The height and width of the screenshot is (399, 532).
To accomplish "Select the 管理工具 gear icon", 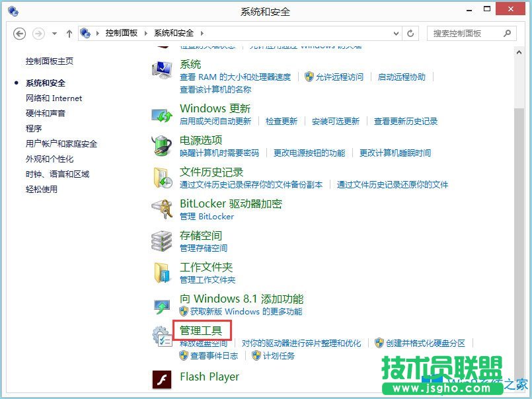I will coord(162,334).
